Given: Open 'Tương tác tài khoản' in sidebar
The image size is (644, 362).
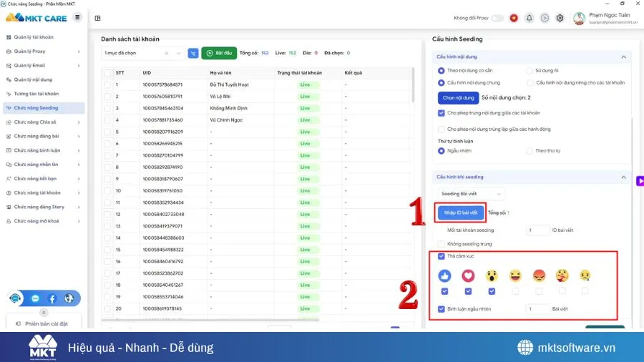Looking at the screenshot, I should tap(43, 94).
